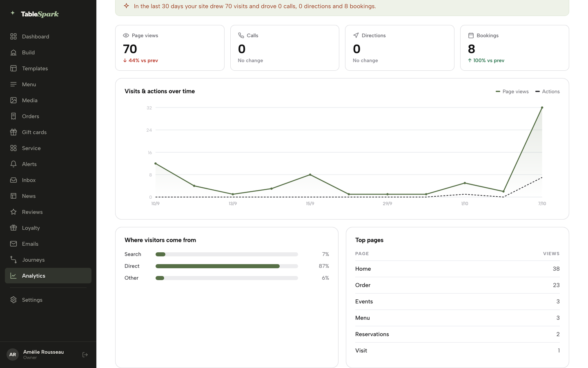Click the Settings gear icon
The width and height of the screenshot is (588, 368).
point(13,300)
